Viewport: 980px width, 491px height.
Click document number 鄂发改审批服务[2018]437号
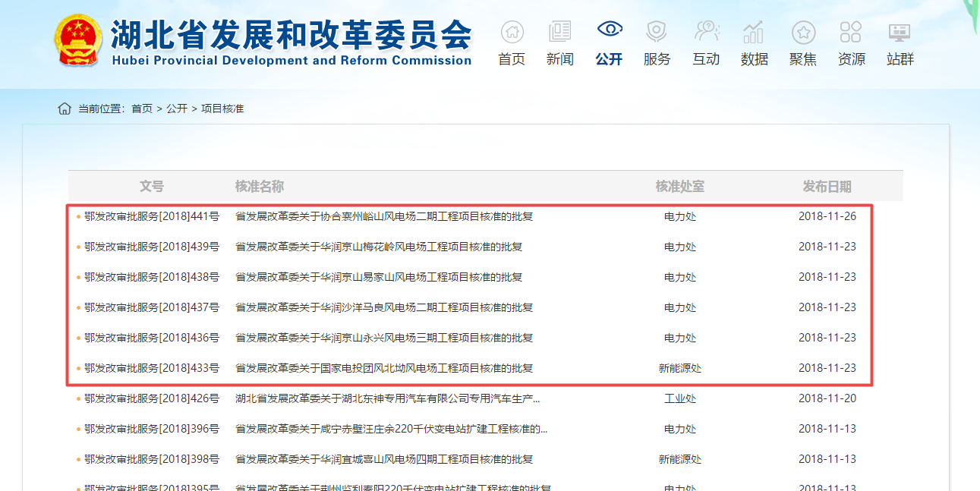coord(152,307)
